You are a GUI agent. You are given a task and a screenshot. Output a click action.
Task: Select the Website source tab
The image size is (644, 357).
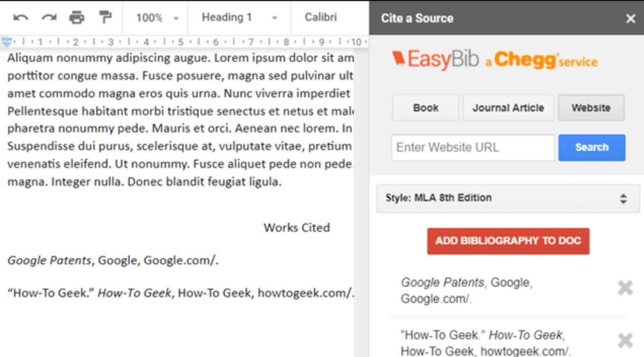pyautogui.click(x=591, y=108)
